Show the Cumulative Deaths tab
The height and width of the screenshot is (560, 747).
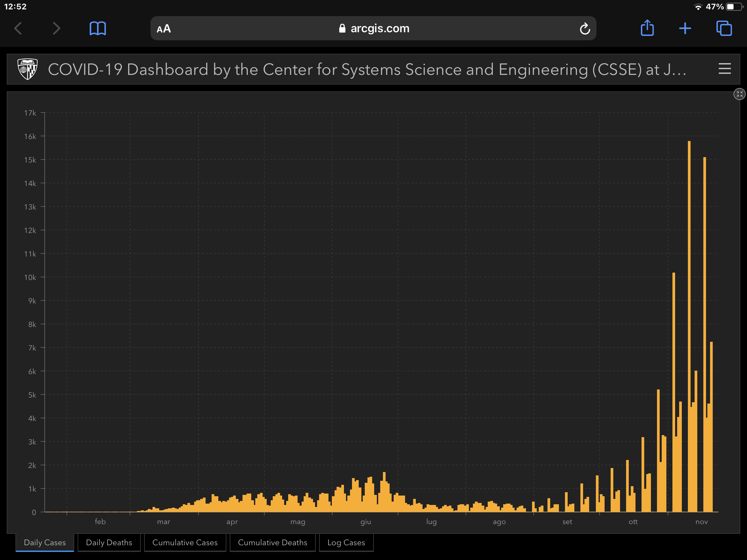tap(272, 543)
